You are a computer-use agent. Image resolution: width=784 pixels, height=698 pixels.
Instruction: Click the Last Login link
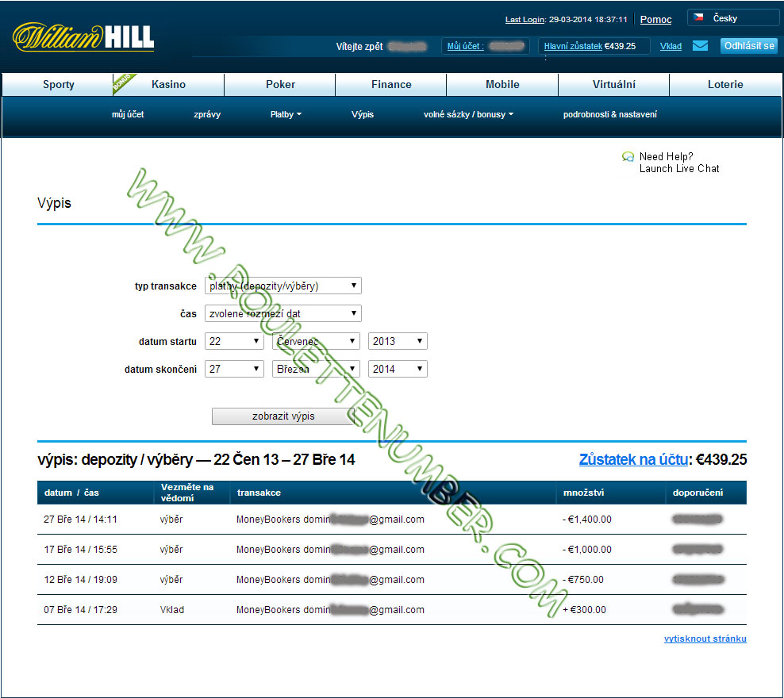tap(525, 20)
